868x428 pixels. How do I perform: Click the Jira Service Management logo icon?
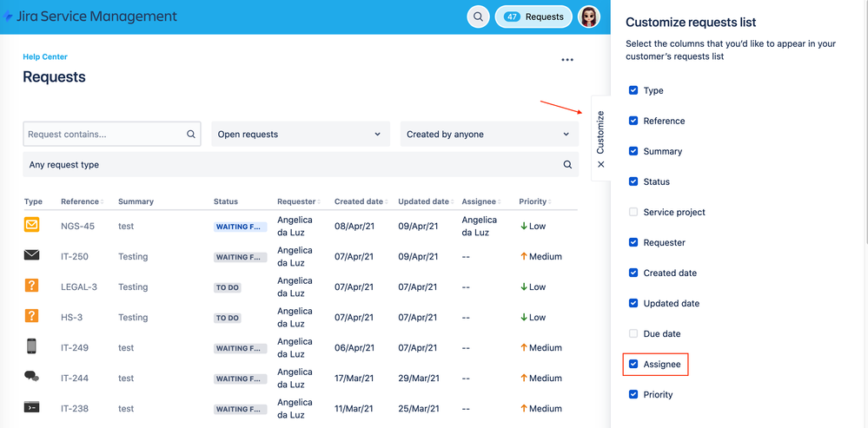coord(8,16)
